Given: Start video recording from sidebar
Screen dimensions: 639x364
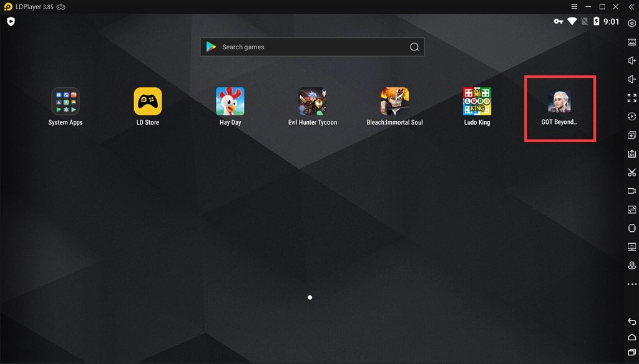Looking at the screenshot, I should coord(632,191).
